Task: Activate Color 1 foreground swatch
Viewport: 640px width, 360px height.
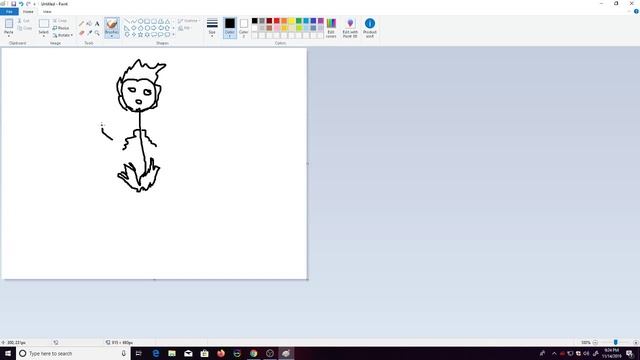Action: point(230,28)
